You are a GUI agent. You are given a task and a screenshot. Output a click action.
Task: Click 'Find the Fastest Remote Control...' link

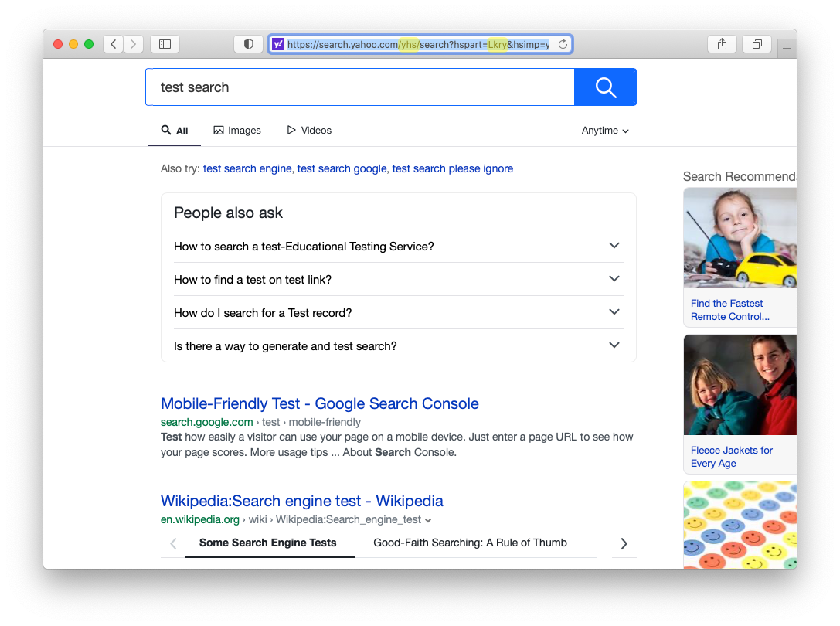pos(729,310)
